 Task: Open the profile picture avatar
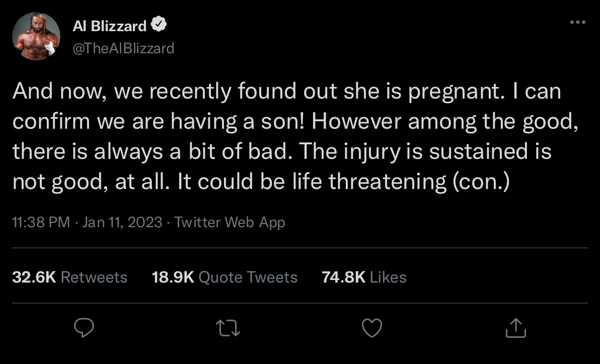coord(36,36)
